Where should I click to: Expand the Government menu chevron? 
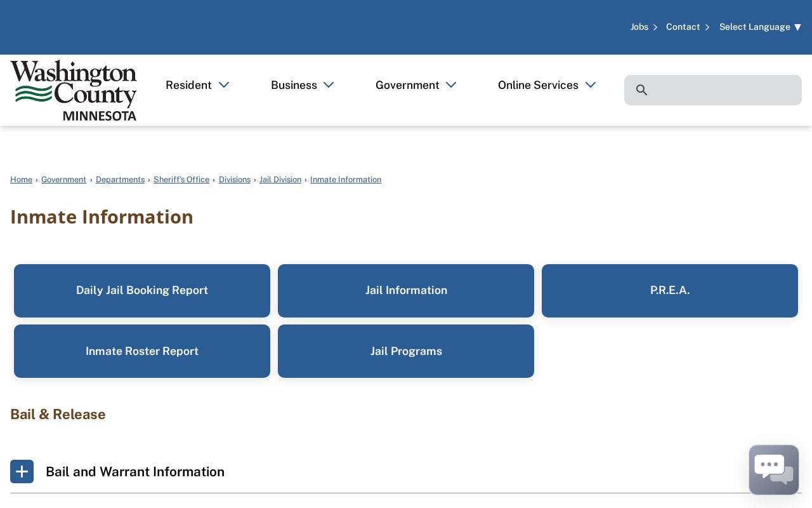(451, 85)
